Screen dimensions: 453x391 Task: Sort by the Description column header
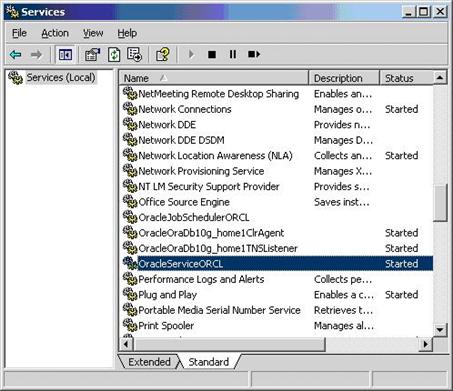(344, 78)
